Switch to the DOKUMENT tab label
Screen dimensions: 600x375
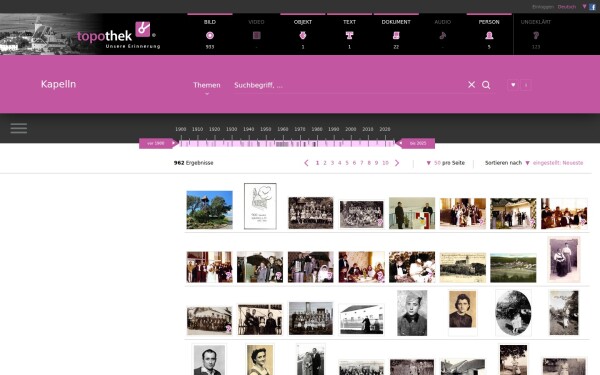tap(396, 22)
